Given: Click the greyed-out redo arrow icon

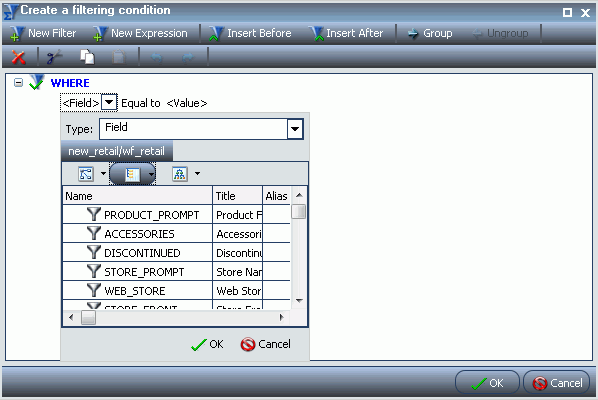Looking at the screenshot, I should (x=188, y=58).
